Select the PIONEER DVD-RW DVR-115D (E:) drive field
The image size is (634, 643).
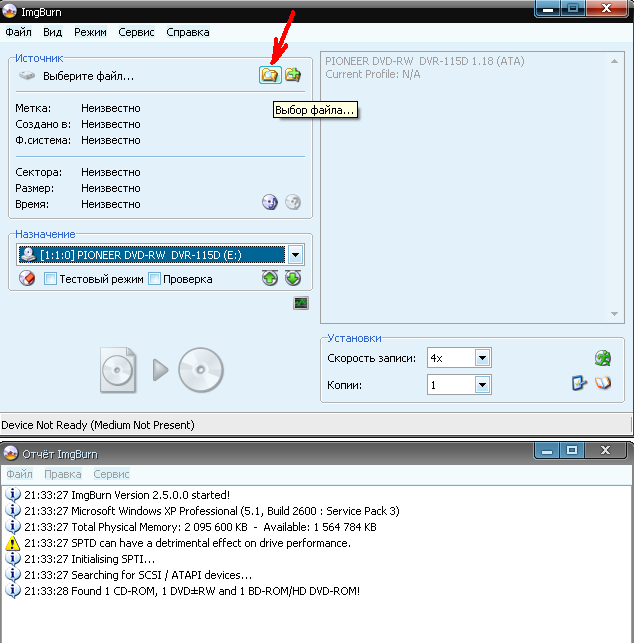click(x=152, y=255)
